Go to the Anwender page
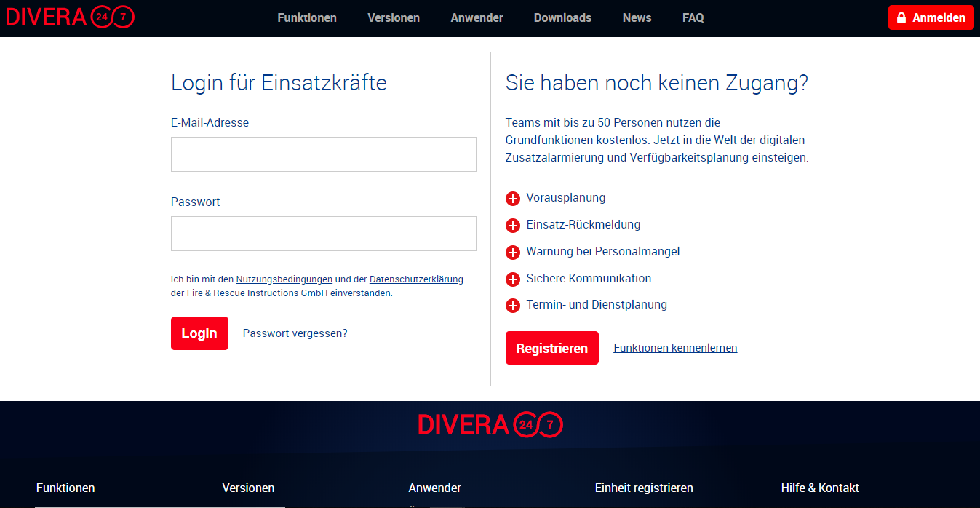The image size is (980, 508). pos(477,17)
